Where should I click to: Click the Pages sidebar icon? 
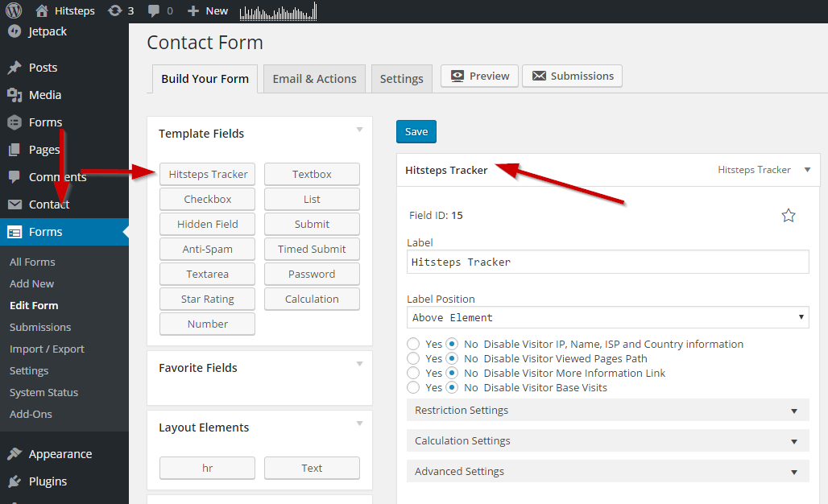pyautogui.click(x=14, y=150)
